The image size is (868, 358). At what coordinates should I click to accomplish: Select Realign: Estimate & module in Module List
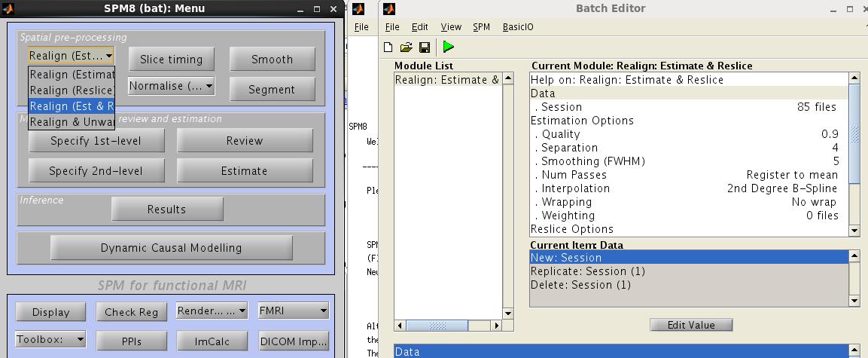click(x=447, y=80)
